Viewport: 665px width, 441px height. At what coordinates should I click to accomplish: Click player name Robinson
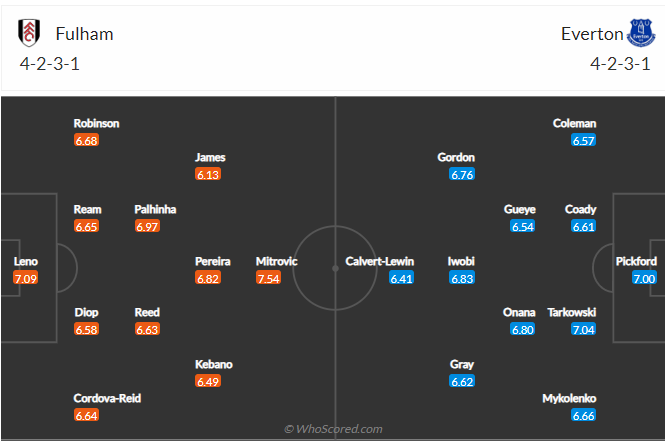(96, 123)
